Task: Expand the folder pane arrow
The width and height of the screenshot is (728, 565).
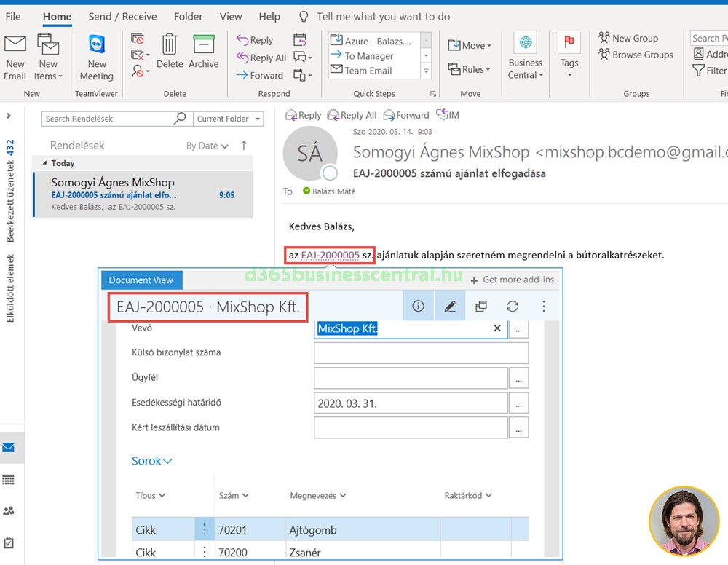Action: 9,116
